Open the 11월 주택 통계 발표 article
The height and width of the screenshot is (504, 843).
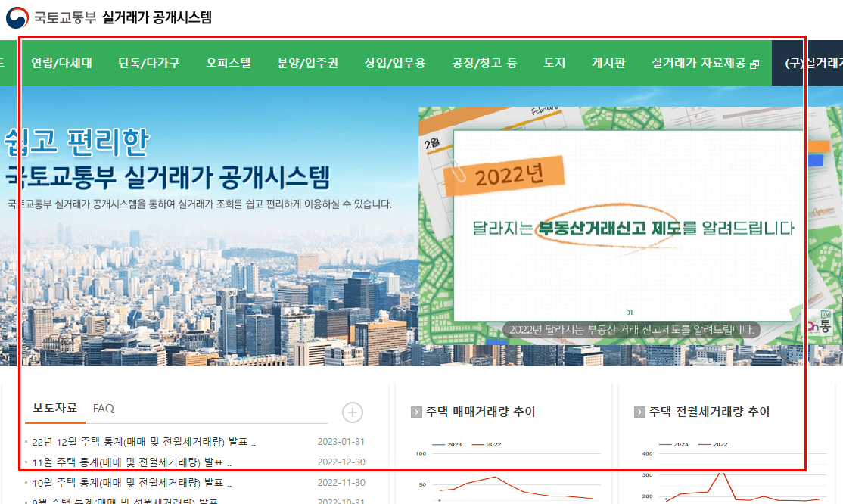[x=132, y=462]
